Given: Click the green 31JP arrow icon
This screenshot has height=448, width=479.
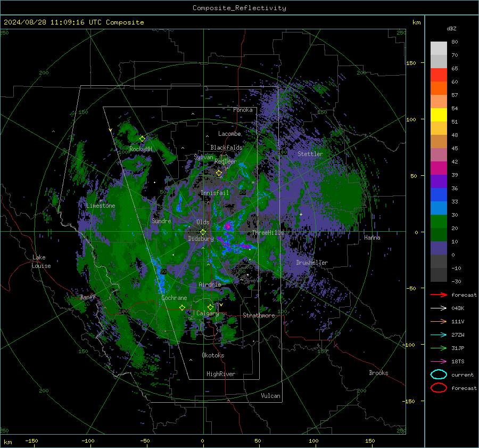Looking at the screenshot, I should pos(439,348).
